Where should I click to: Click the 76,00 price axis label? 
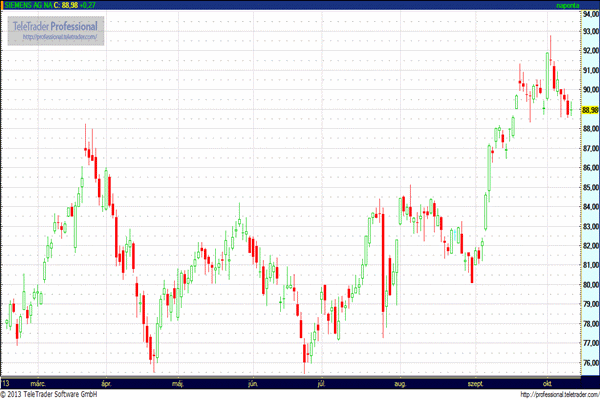pyautogui.click(x=588, y=363)
